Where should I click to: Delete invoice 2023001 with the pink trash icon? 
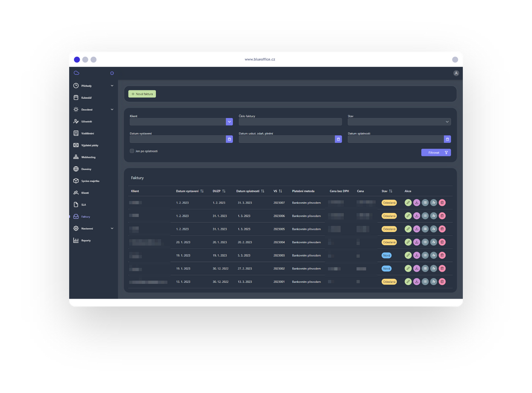tap(442, 282)
